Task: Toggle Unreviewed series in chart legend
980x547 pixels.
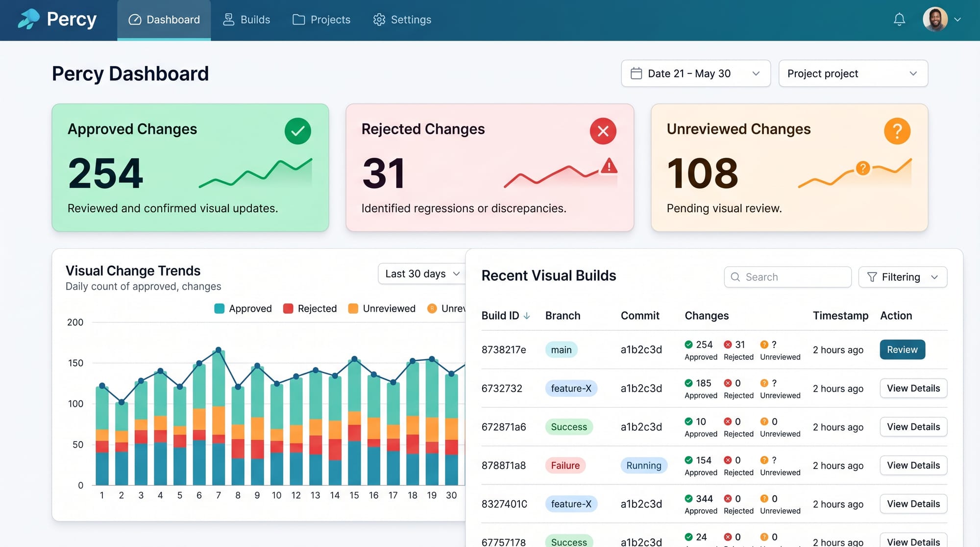Action: point(389,308)
